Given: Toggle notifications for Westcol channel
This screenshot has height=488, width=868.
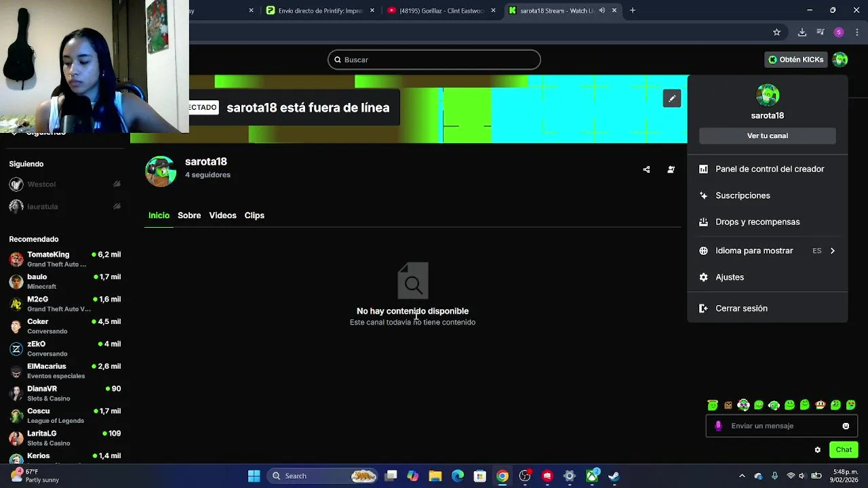Looking at the screenshot, I should click(x=117, y=184).
